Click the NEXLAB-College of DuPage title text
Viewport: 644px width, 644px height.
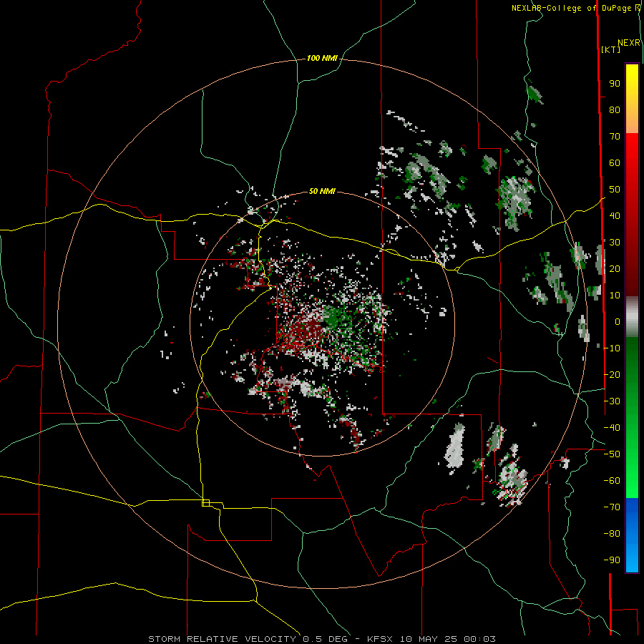(x=573, y=8)
